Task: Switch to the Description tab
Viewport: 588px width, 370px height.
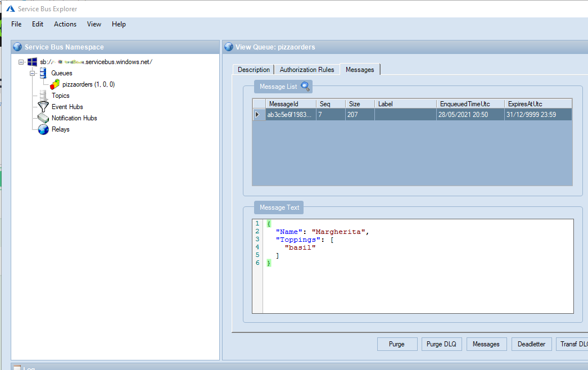Action: point(254,70)
